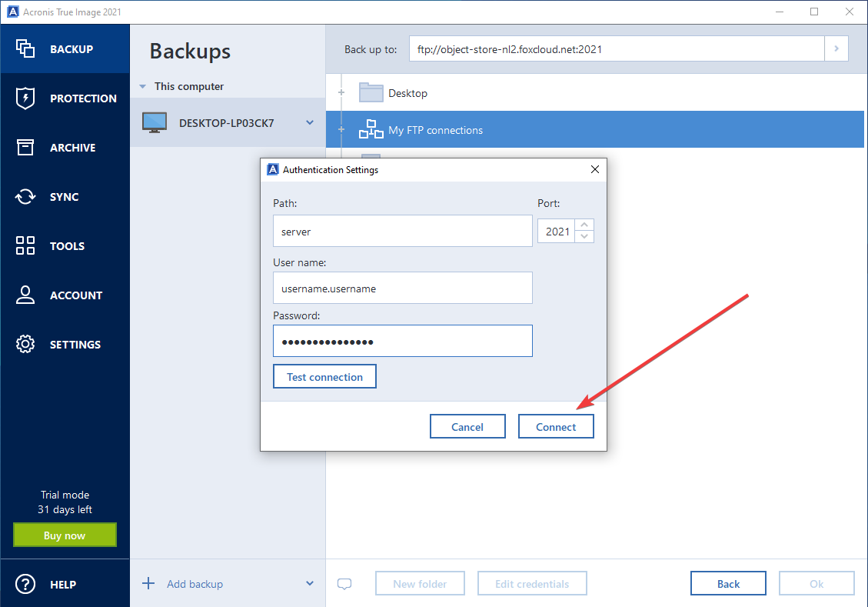The width and height of the screenshot is (868, 607).
Task: Expand the Desktop folder tree node
Action: 341,93
